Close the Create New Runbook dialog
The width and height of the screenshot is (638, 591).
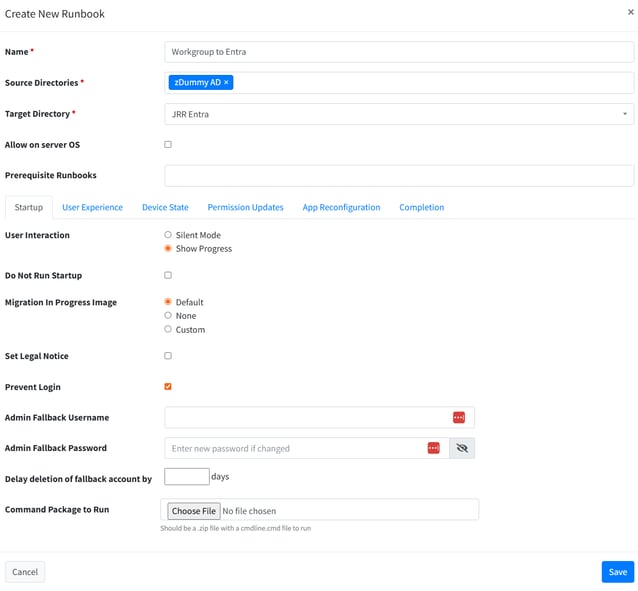click(630, 12)
